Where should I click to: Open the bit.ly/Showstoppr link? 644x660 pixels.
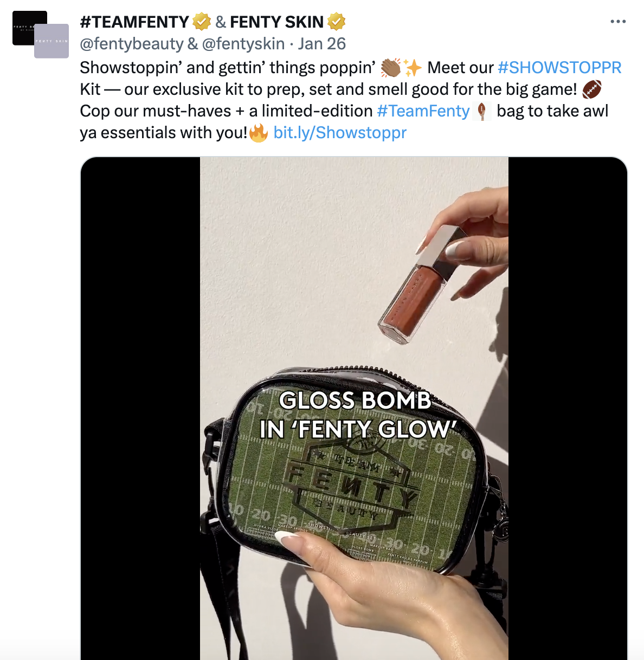(340, 133)
